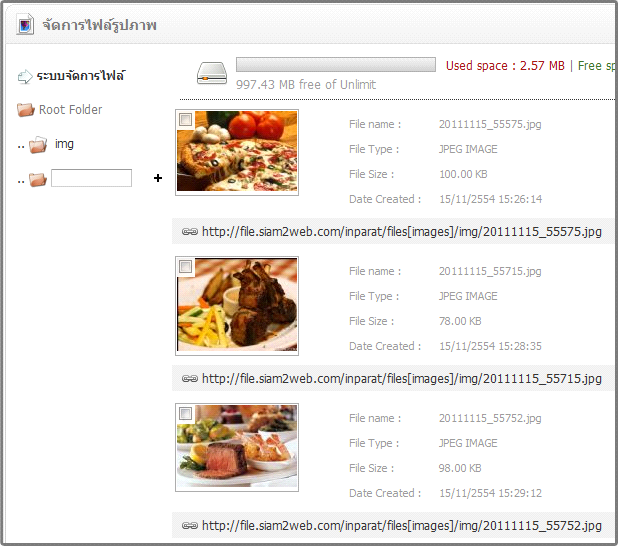618x546 pixels.
Task: Tick the checkbox on the steak image
Action: (186, 413)
